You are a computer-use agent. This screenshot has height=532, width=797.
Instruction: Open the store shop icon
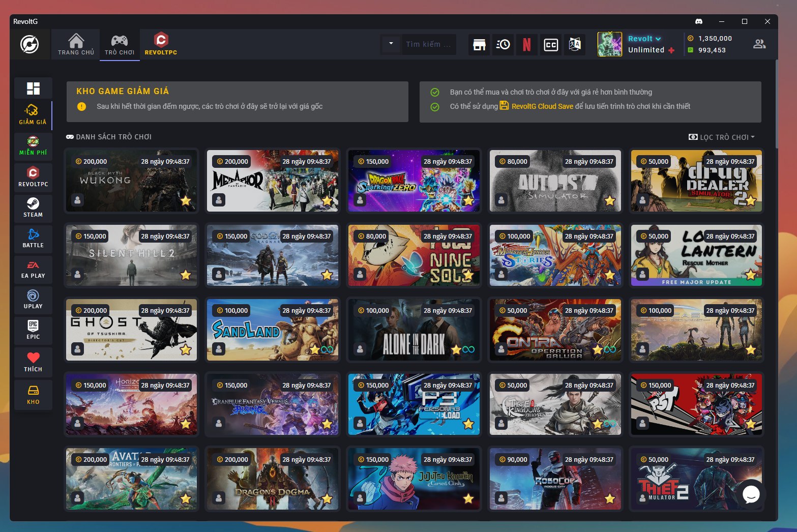[479, 45]
